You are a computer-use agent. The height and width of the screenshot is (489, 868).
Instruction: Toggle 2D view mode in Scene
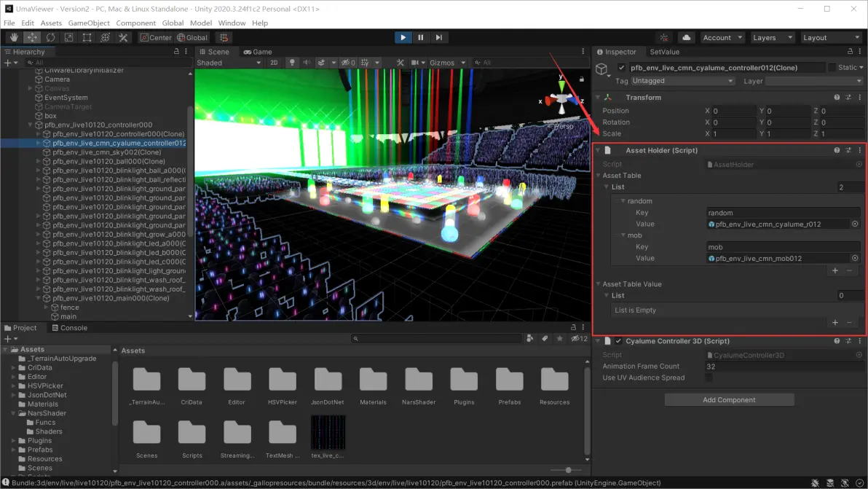275,63
